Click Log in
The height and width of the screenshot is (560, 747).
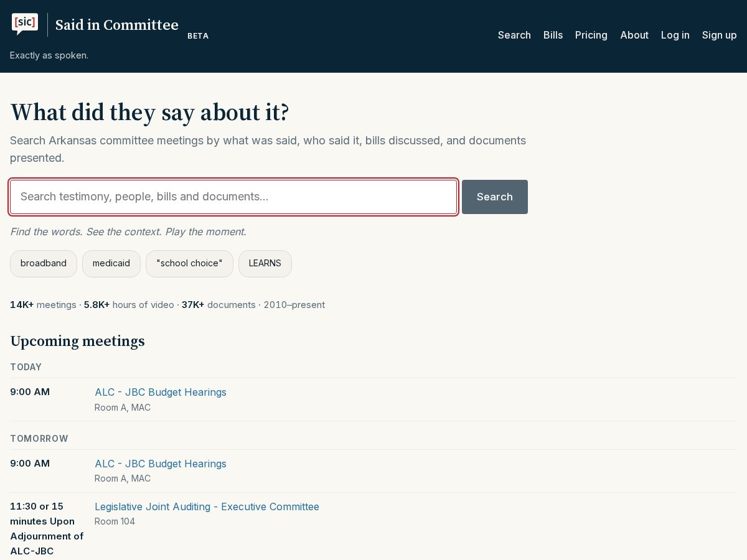click(x=675, y=35)
